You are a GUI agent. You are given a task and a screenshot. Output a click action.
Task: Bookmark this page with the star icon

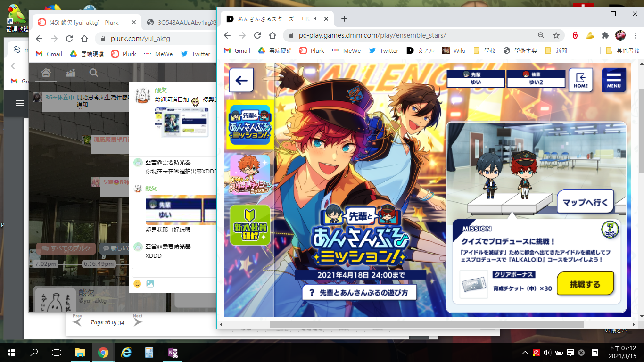tap(556, 35)
